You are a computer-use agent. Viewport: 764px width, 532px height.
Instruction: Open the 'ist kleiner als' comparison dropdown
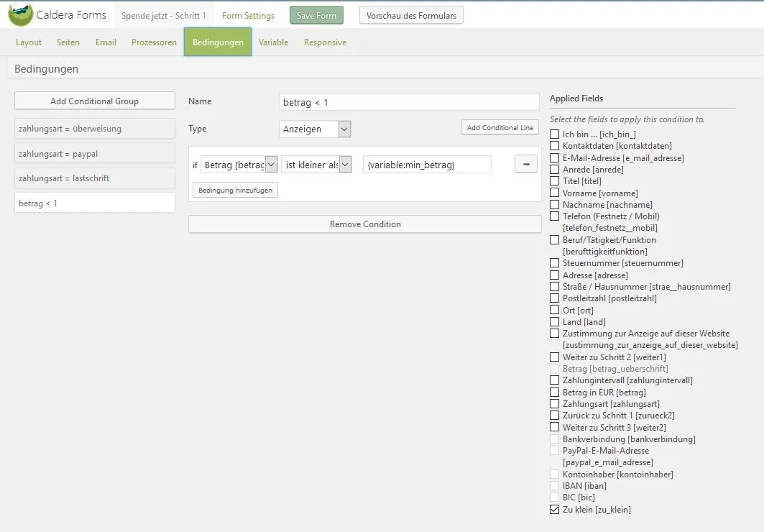(x=317, y=165)
